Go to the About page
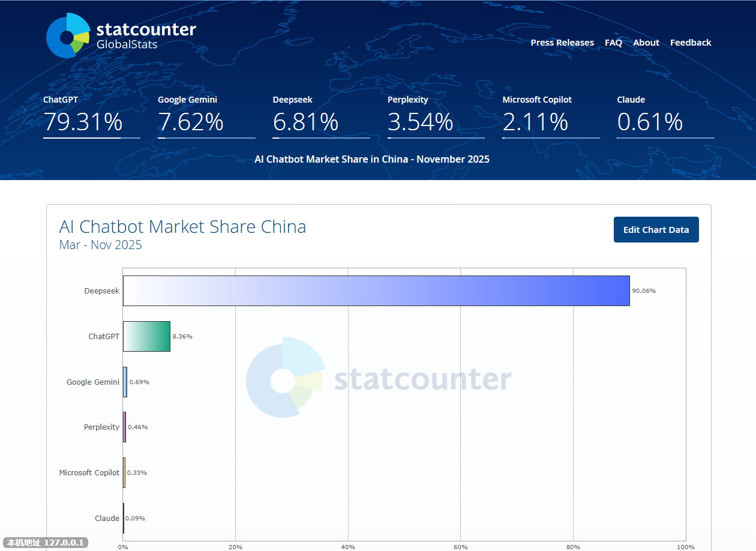Image resolution: width=756 pixels, height=551 pixels. tap(646, 43)
